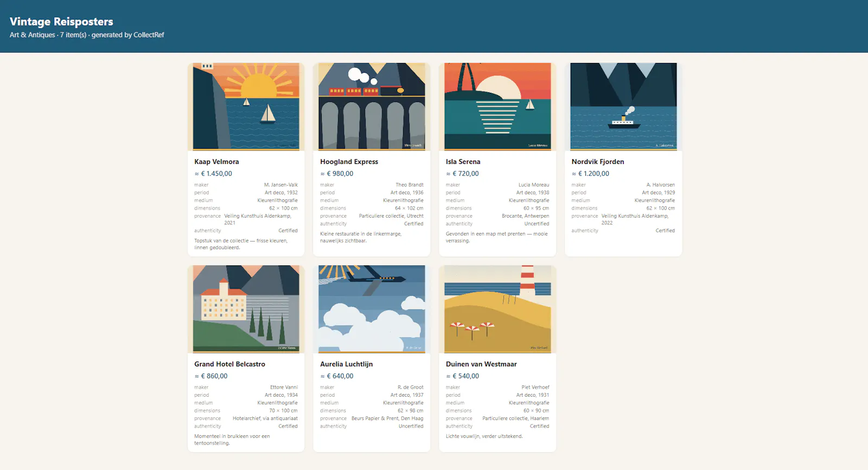Click dimensions value 62 × 98 cm
The width and height of the screenshot is (868, 470).
point(411,411)
